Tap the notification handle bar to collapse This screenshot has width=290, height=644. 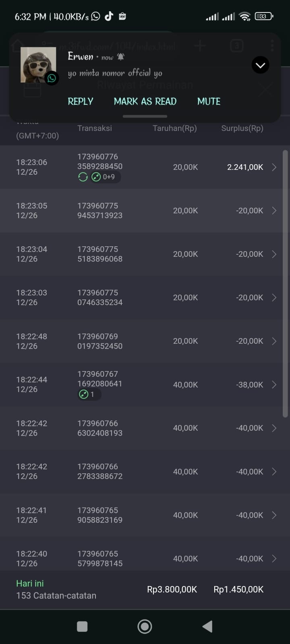pos(145,116)
